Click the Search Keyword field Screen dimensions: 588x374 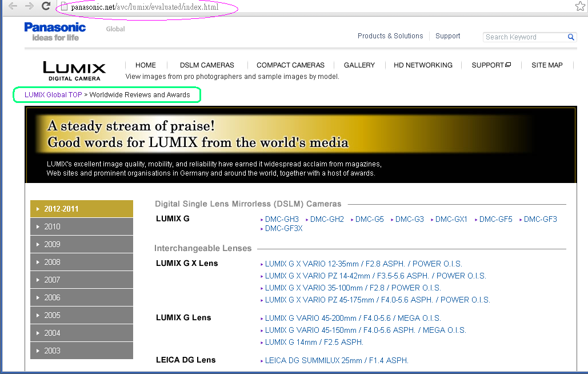[525, 37]
